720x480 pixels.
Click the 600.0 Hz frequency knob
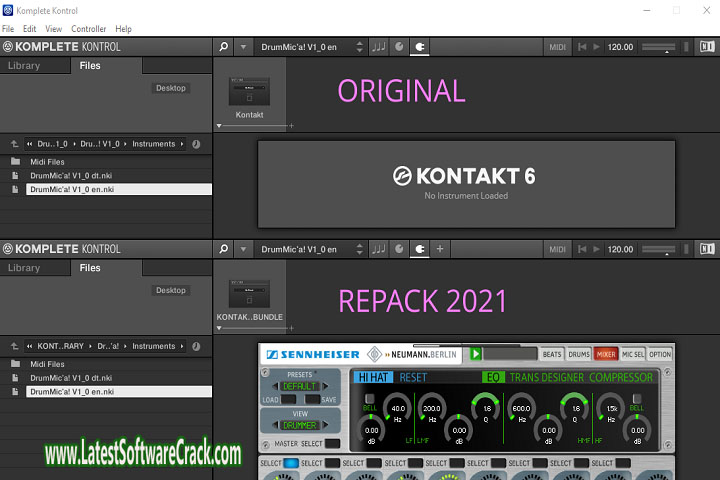click(x=521, y=407)
